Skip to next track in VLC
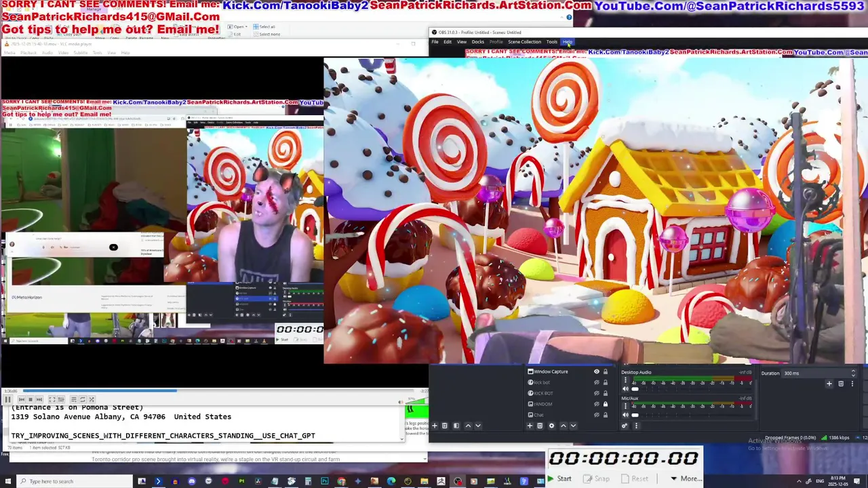Screen dimensions: 868x488 tap(39, 399)
